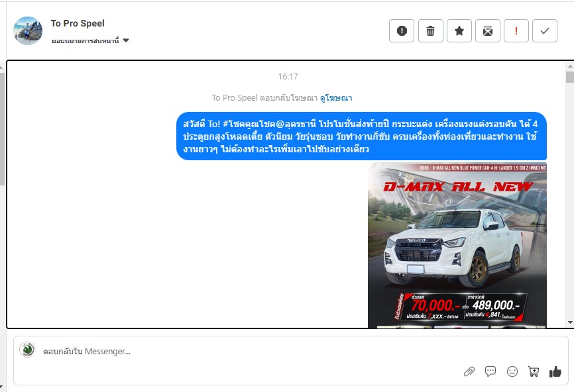Open shopping cart order icon

[534, 371]
